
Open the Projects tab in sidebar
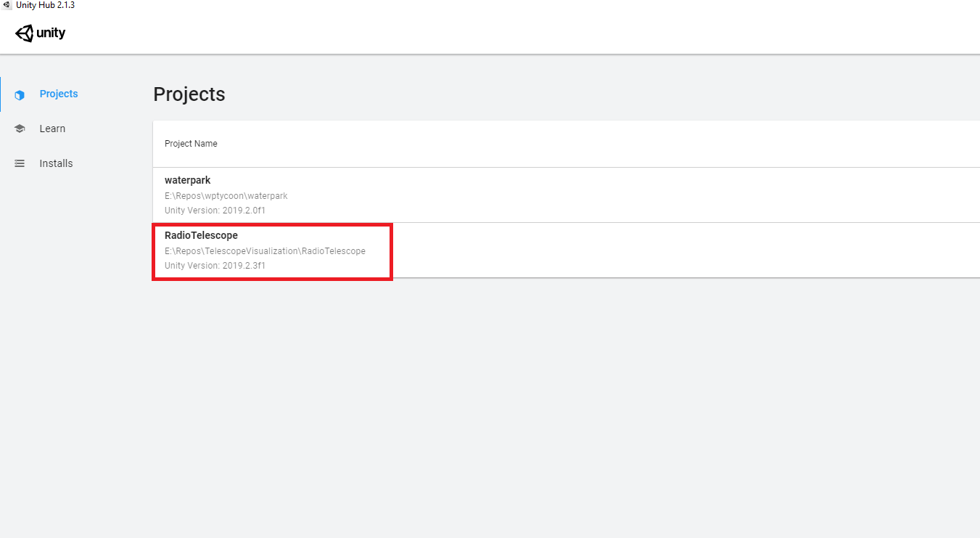tap(59, 94)
